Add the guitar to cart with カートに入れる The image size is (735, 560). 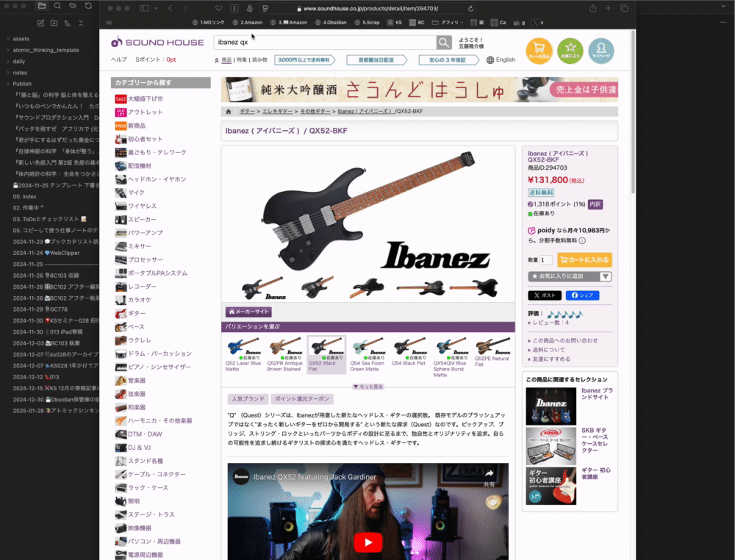[x=584, y=259]
